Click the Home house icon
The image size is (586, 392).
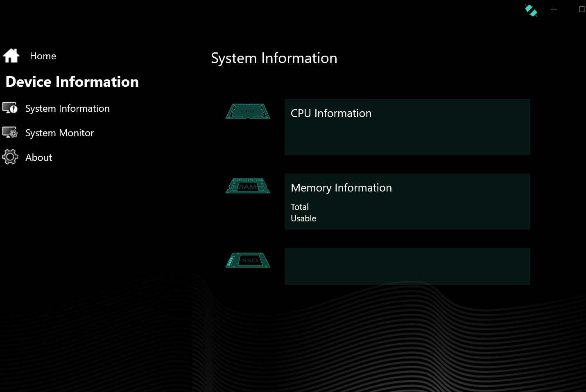pyautogui.click(x=11, y=56)
